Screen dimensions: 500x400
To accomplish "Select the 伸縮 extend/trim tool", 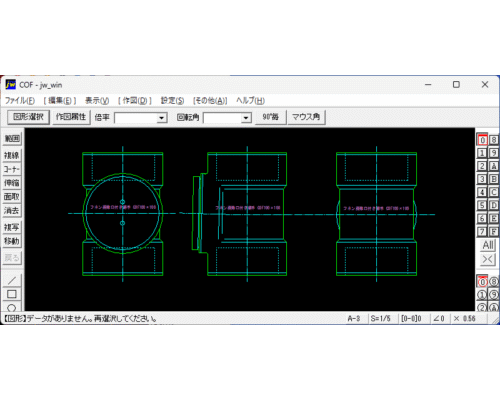I will (12, 183).
